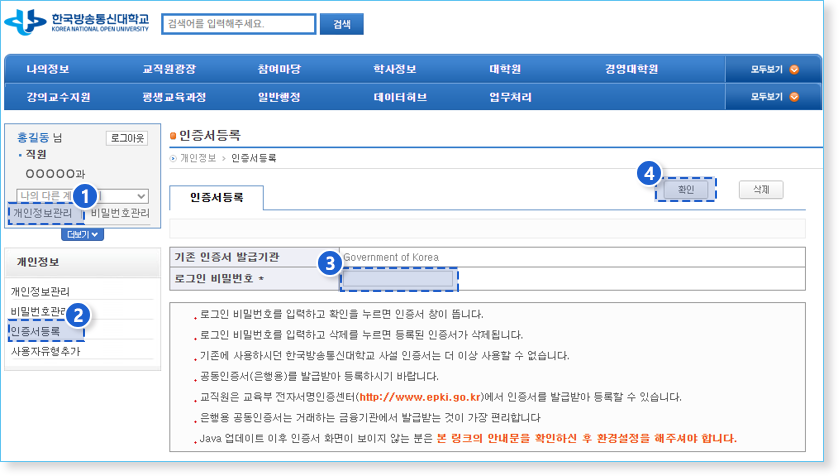The image size is (839, 476).
Task: Open the 강의교수지원 menu
Action: tap(58, 97)
